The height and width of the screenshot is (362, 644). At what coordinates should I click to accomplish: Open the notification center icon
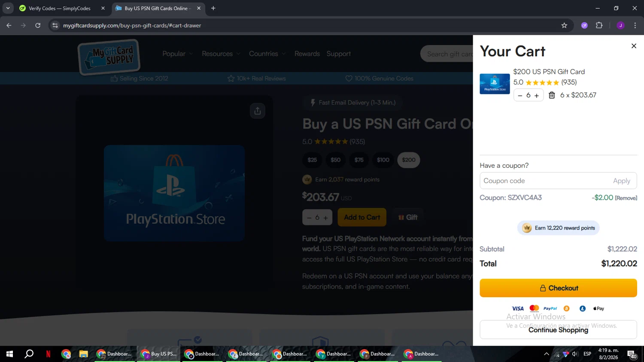click(632, 354)
